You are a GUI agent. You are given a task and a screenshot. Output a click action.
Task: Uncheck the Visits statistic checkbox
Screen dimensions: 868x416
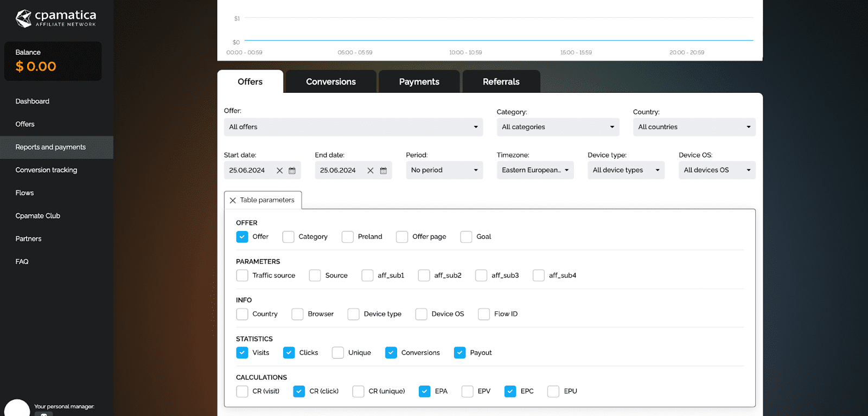pos(242,353)
